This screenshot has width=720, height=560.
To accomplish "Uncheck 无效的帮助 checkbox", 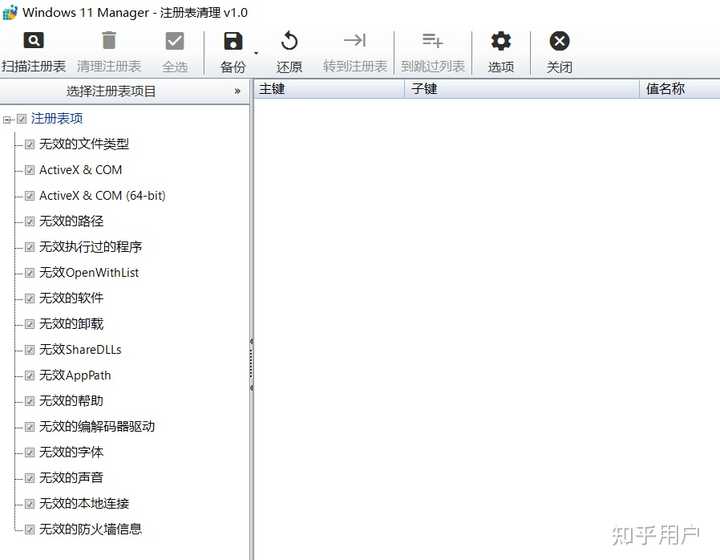I will click(x=29, y=402).
